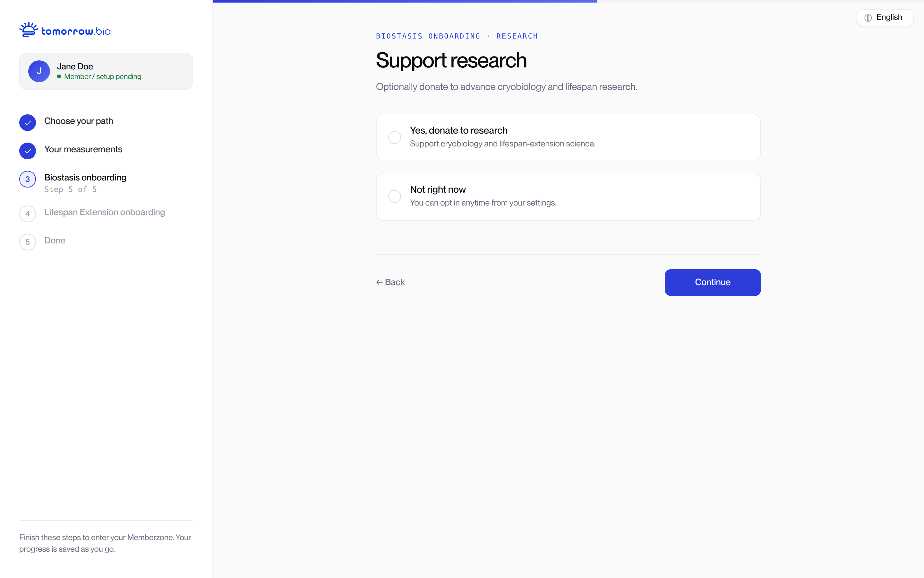Click the checkmark icon beside Your measurements
Image resolution: width=924 pixels, height=578 pixels.
tap(28, 151)
